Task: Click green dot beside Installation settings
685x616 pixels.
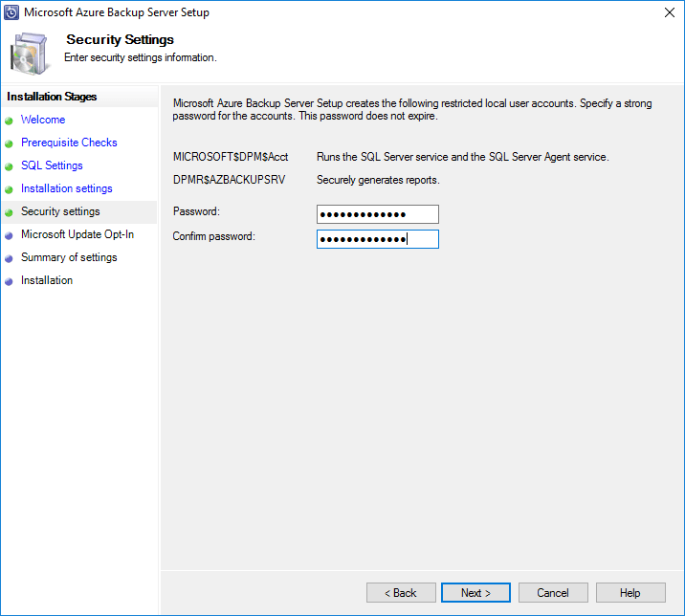Action: pyautogui.click(x=9, y=189)
